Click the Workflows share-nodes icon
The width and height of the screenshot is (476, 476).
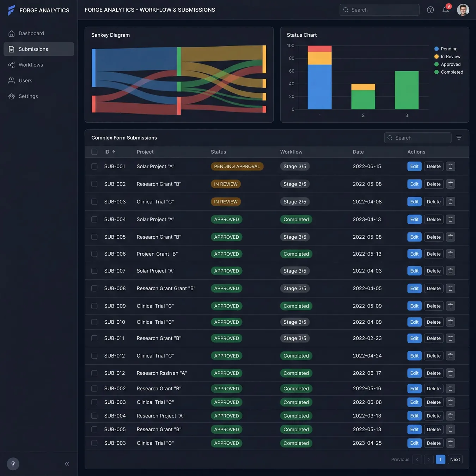[x=12, y=65]
